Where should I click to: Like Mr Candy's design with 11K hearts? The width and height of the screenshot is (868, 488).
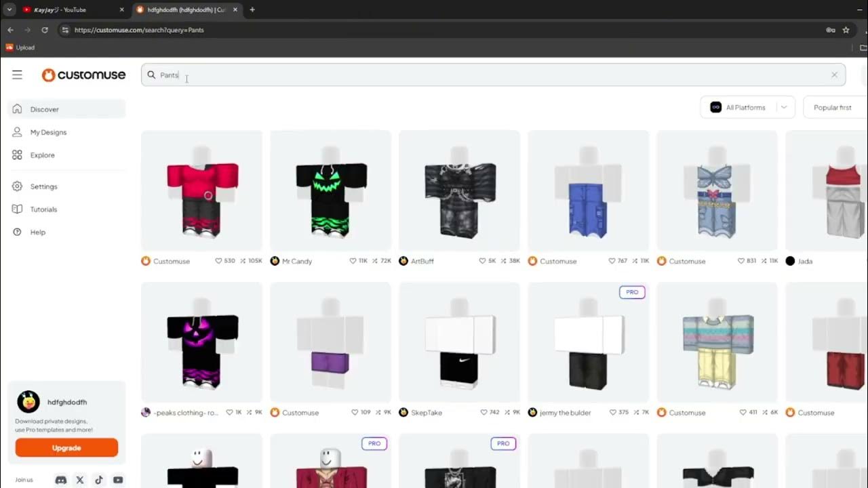[x=353, y=261]
